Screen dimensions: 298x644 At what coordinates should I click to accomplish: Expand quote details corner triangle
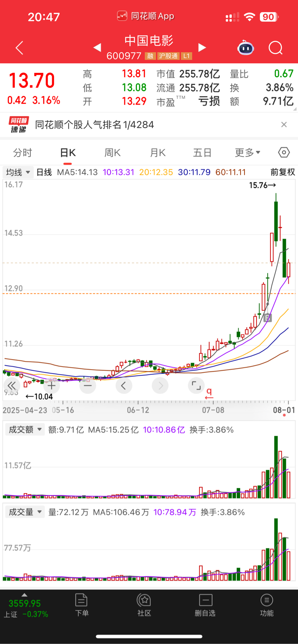295,109
